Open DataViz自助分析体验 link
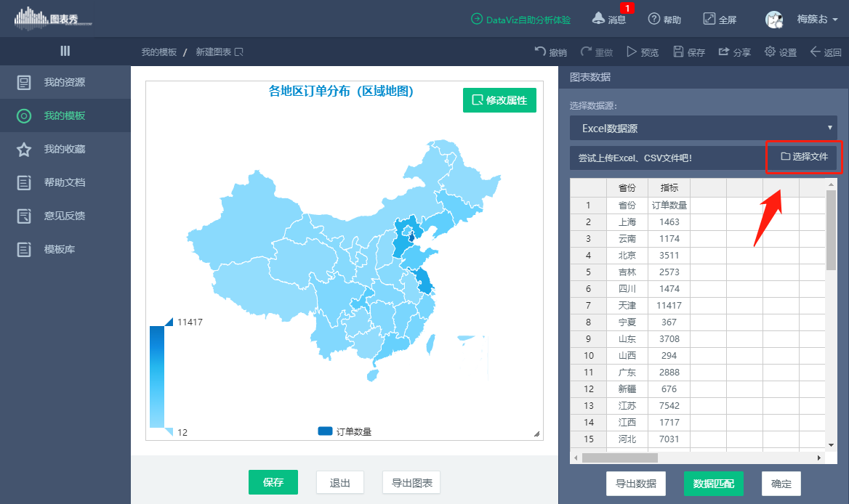This screenshot has height=504, width=849. click(520, 20)
